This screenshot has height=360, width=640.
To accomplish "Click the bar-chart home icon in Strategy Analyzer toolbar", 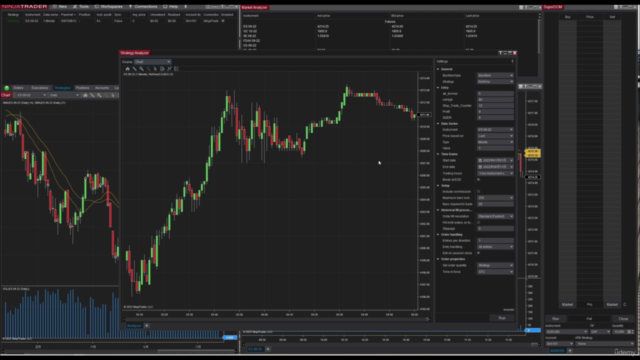I will pos(127,69).
